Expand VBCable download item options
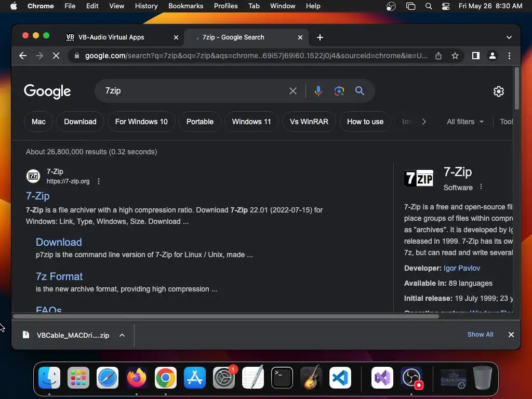The width and height of the screenshot is (532, 399). click(x=122, y=335)
